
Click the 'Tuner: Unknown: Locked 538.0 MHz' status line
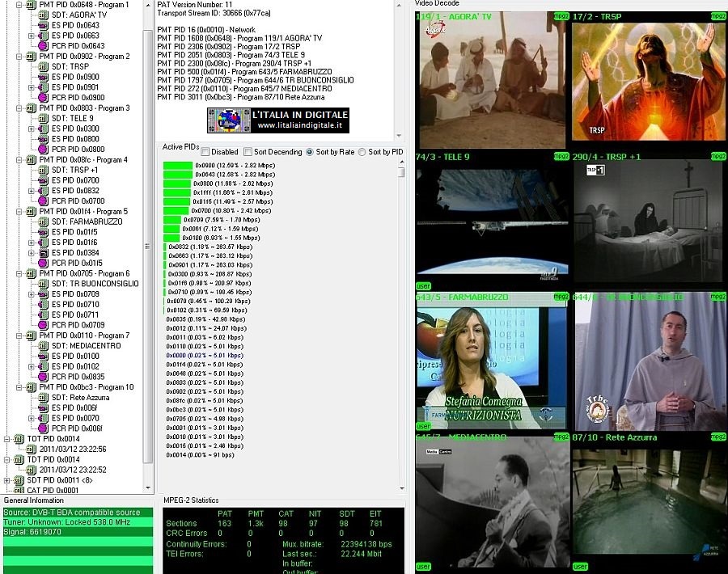click(x=78, y=522)
